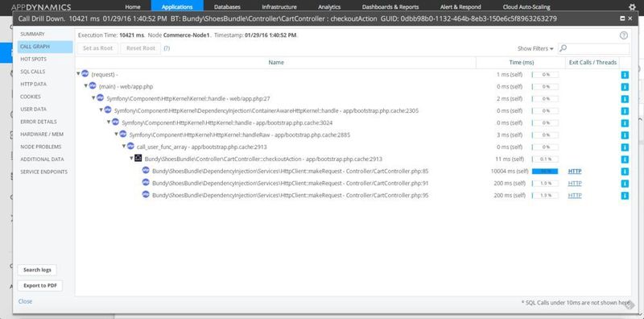
Task: Go to Home in top navigation
Action: tap(133, 7)
